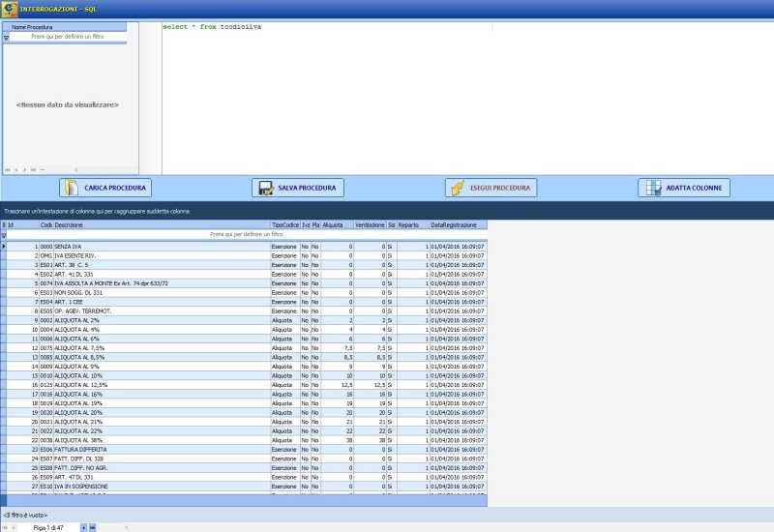Sort by the Ventilazione column header
The width and height of the screenshot is (774, 532).
point(370,225)
